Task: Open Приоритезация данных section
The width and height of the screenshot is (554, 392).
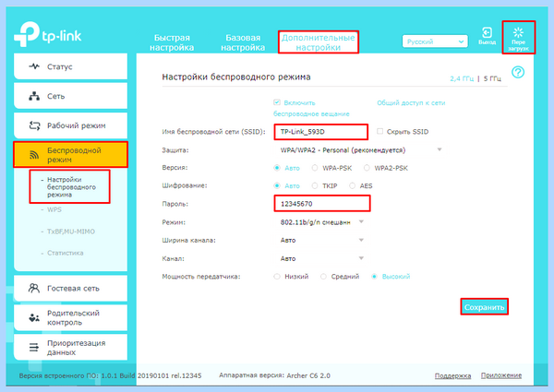Action: (x=71, y=347)
